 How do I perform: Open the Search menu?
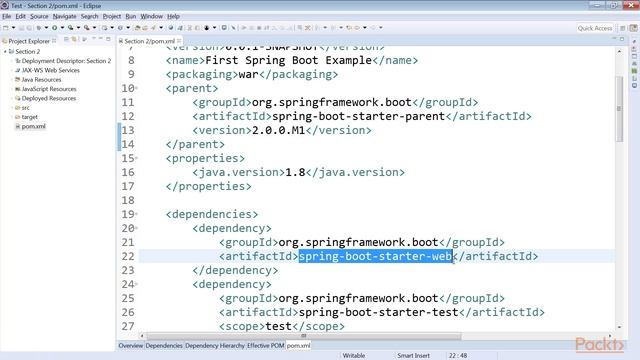pyautogui.click(x=89, y=16)
